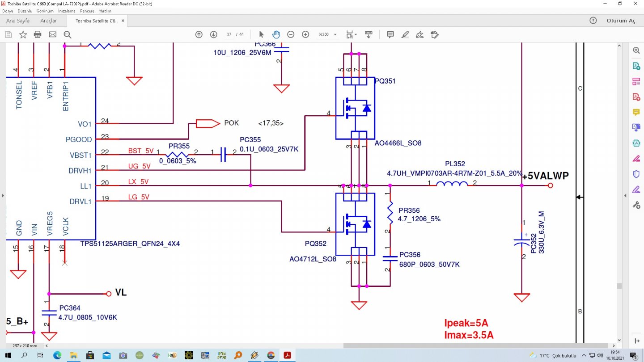Image resolution: width=644 pixels, height=362 pixels.
Task: Click the Ipeak=5A red text
Action: click(466, 324)
